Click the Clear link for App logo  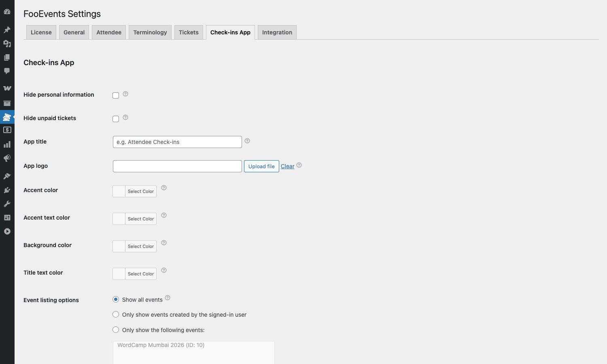point(288,166)
